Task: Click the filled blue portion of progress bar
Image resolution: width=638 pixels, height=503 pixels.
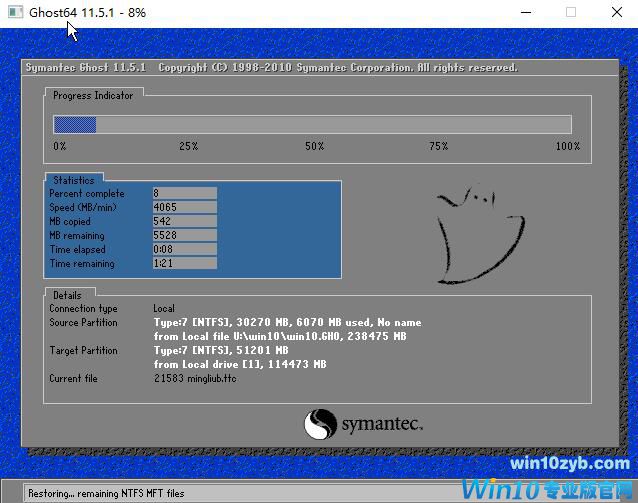Action: click(74, 124)
